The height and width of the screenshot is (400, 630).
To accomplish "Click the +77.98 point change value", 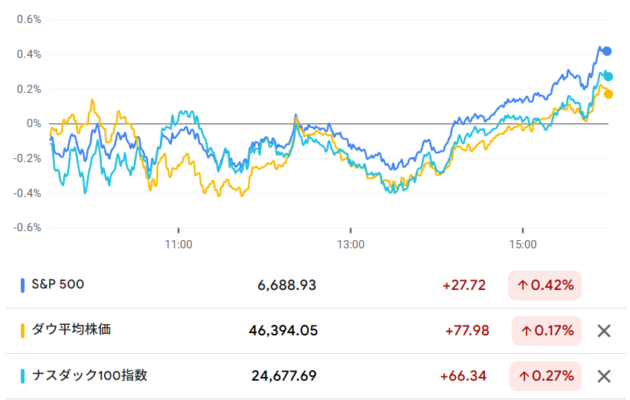I will point(464,330).
